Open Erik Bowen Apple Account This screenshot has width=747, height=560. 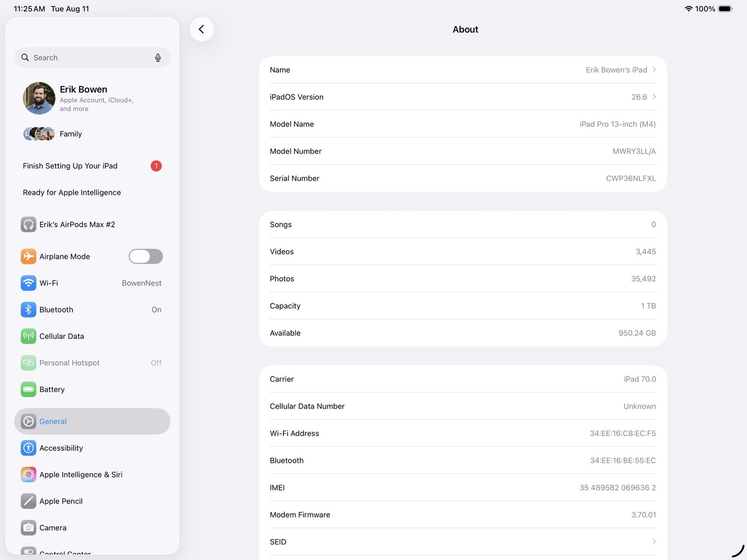[x=92, y=98]
